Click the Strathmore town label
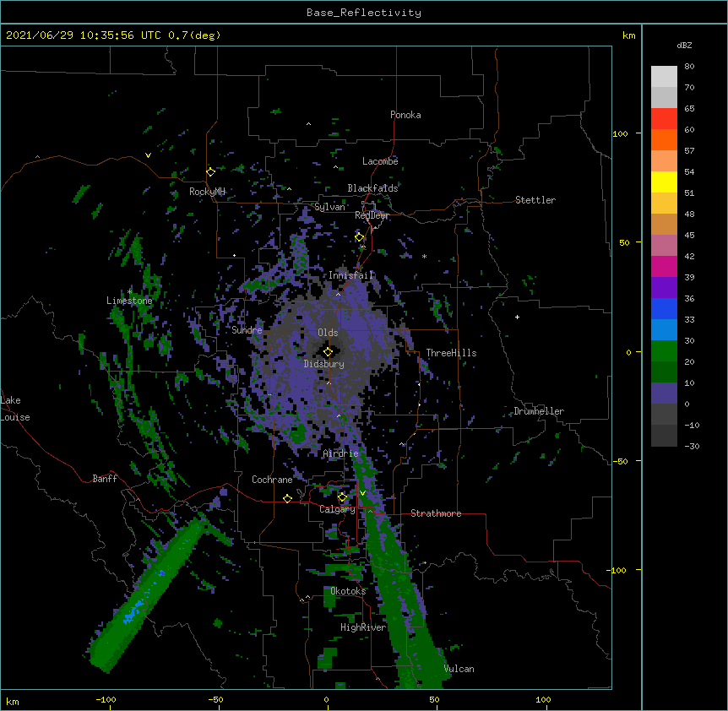 tap(436, 513)
